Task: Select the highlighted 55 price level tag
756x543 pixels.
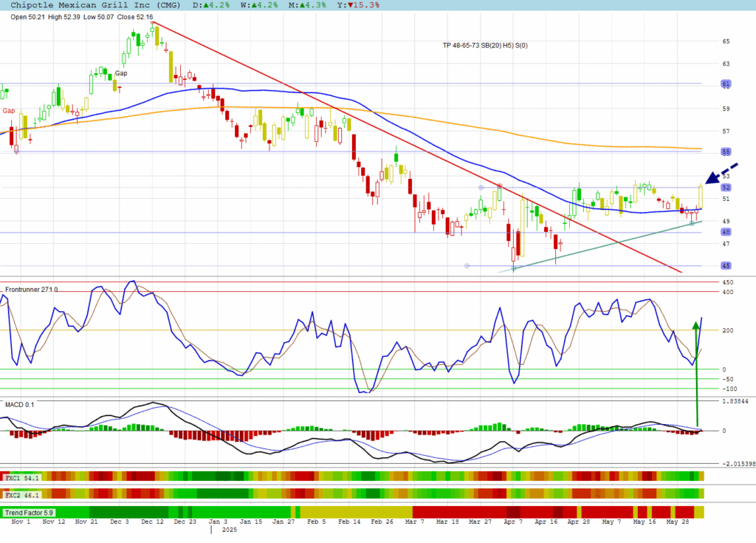Action: (x=726, y=152)
